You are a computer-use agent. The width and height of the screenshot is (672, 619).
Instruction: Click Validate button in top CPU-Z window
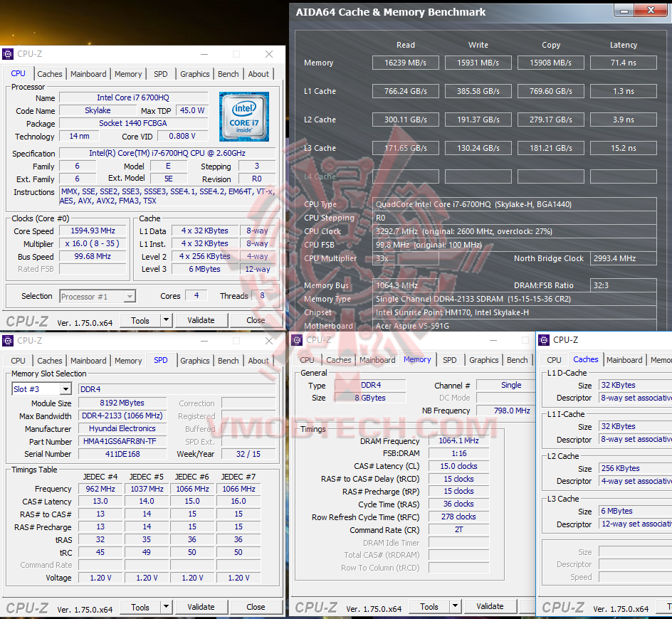coord(201,320)
